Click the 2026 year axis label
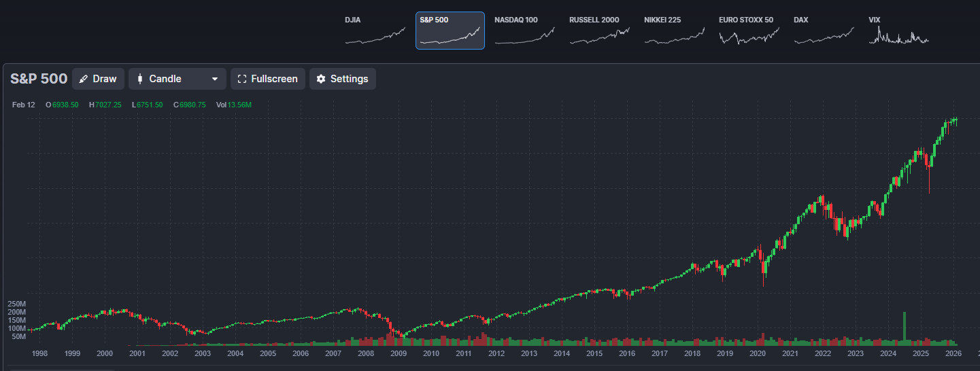Image resolution: width=980 pixels, height=371 pixels. point(953,353)
